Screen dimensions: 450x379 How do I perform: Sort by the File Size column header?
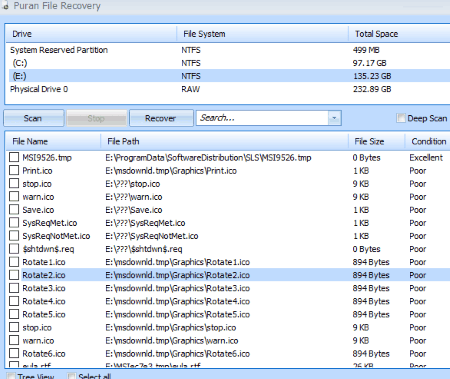(377, 141)
